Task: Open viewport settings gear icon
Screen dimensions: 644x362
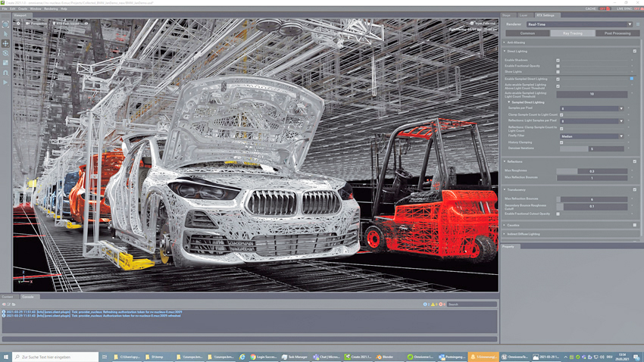Action: pos(18,23)
